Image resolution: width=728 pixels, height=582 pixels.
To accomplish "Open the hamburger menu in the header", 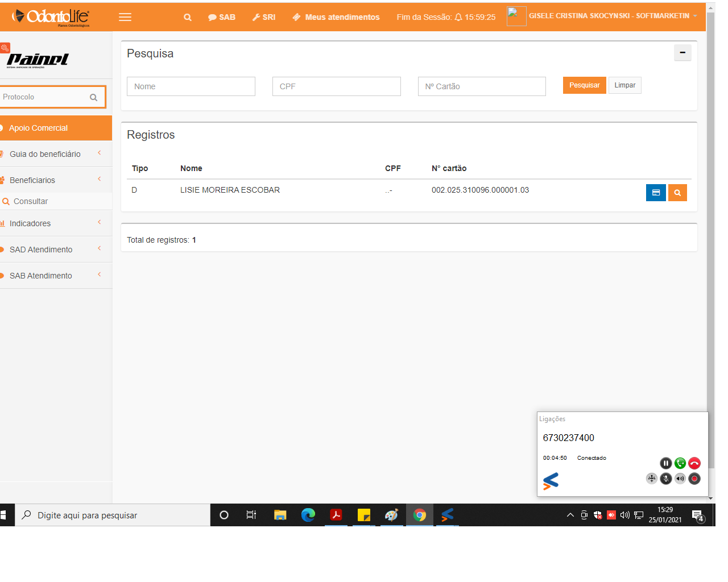I will click(x=125, y=17).
